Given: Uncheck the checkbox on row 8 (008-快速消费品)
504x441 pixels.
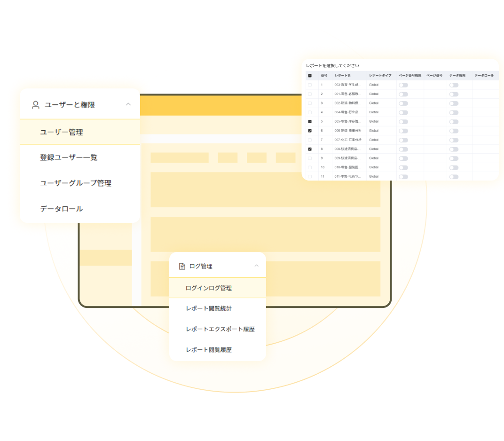Looking at the screenshot, I should tap(309, 149).
